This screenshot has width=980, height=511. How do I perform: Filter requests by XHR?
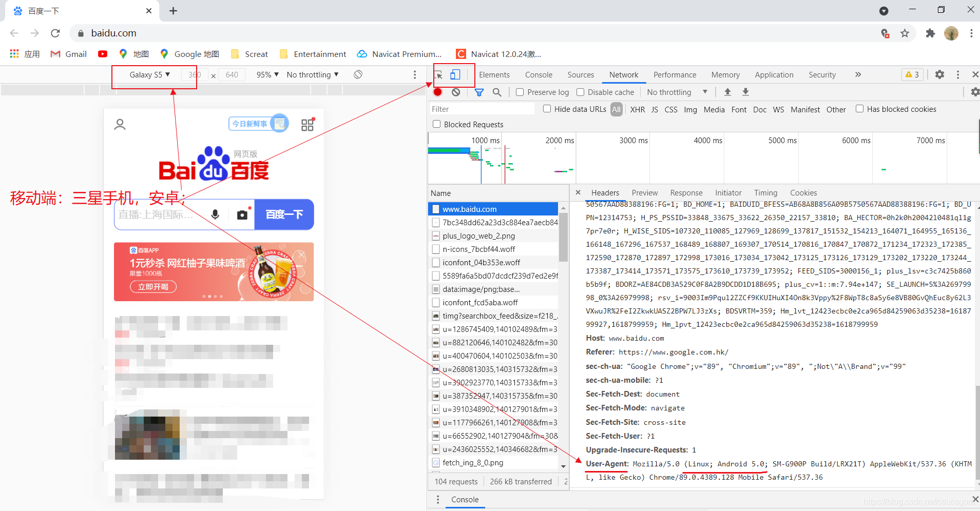click(638, 109)
